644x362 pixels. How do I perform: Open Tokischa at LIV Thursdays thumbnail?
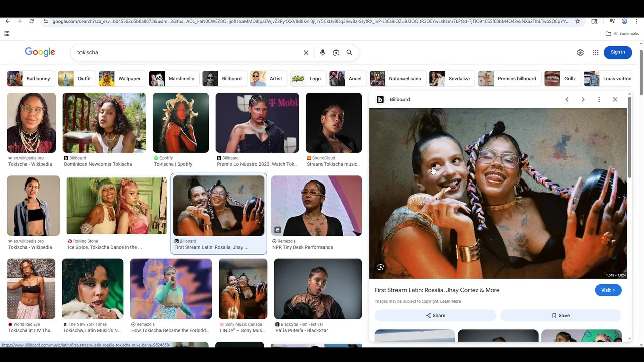click(x=31, y=289)
